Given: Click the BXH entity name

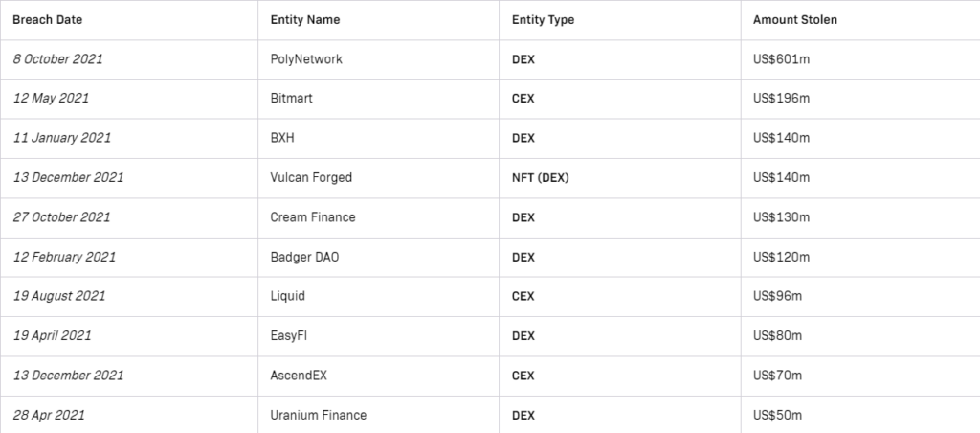Looking at the screenshot, I should pos(282,138).
